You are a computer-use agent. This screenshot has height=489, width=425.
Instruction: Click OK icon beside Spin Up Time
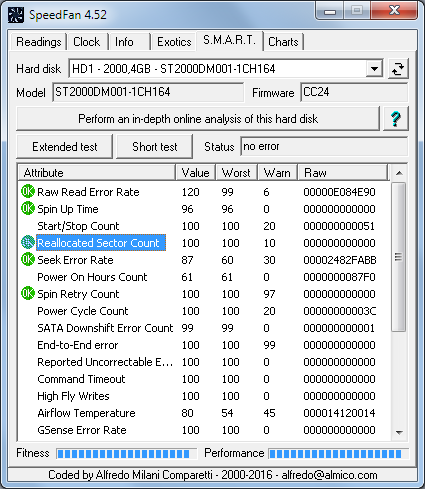coord(28,209)
